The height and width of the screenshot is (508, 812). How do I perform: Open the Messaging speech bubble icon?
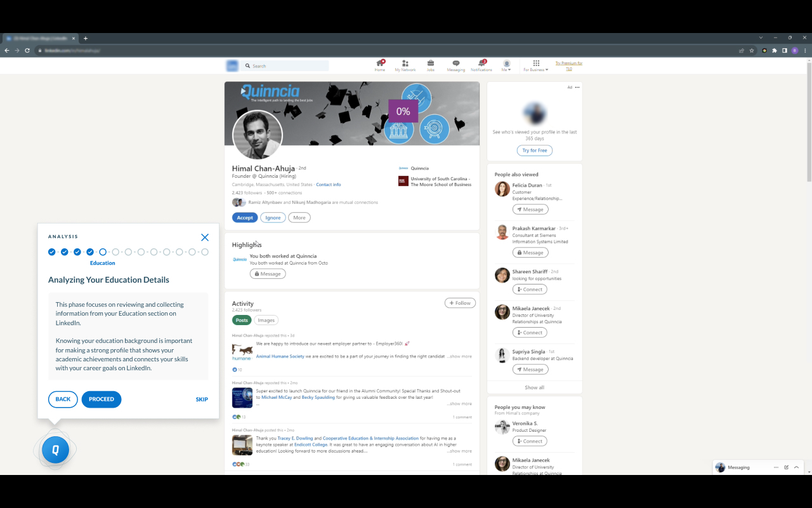[455, 63]
